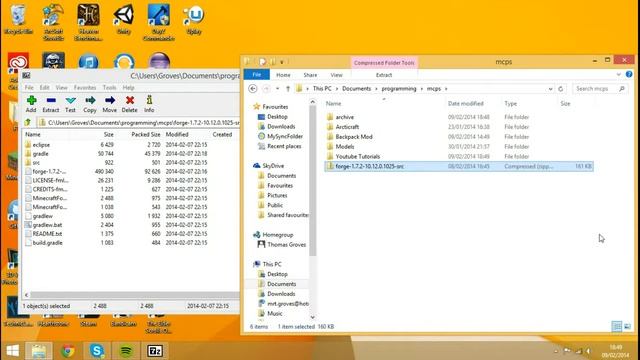The height and width of the screenshot is (360, 640).
Task: Click the Add button in 7-Zip toolbar
Action: click(31, 104)
